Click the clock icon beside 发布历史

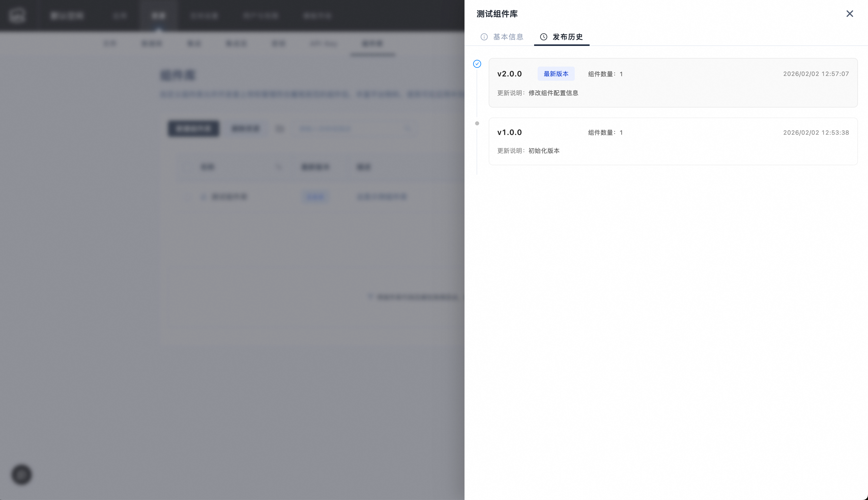(x=543, y=37)
